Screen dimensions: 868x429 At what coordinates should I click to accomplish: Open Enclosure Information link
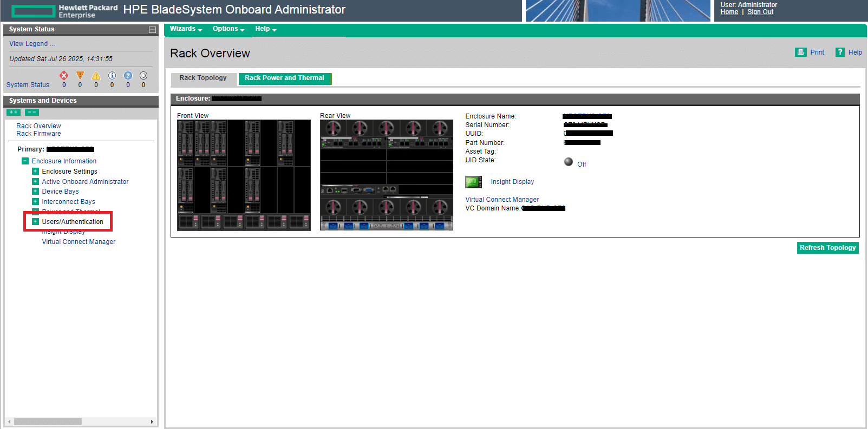(x=64, y=161)
